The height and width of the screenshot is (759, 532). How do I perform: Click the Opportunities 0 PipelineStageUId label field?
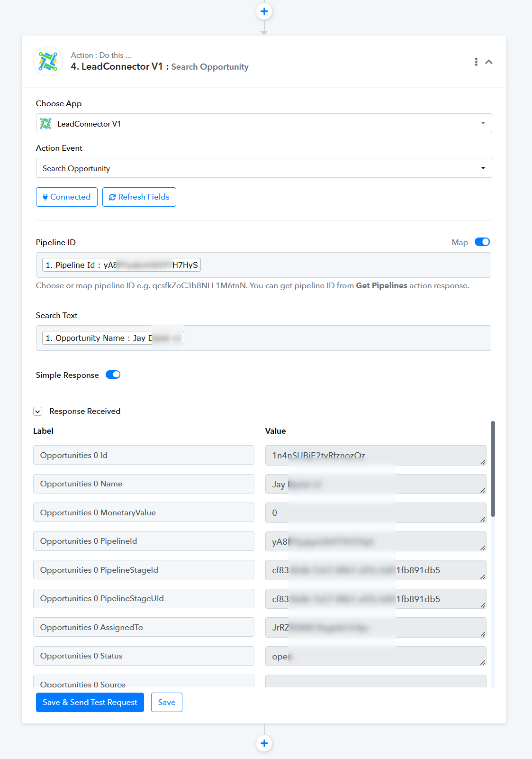[x=144, y=598]
